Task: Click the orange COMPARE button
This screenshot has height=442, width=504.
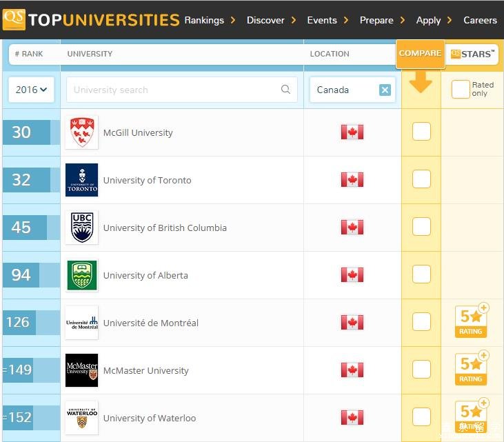Action: (421, 54)
